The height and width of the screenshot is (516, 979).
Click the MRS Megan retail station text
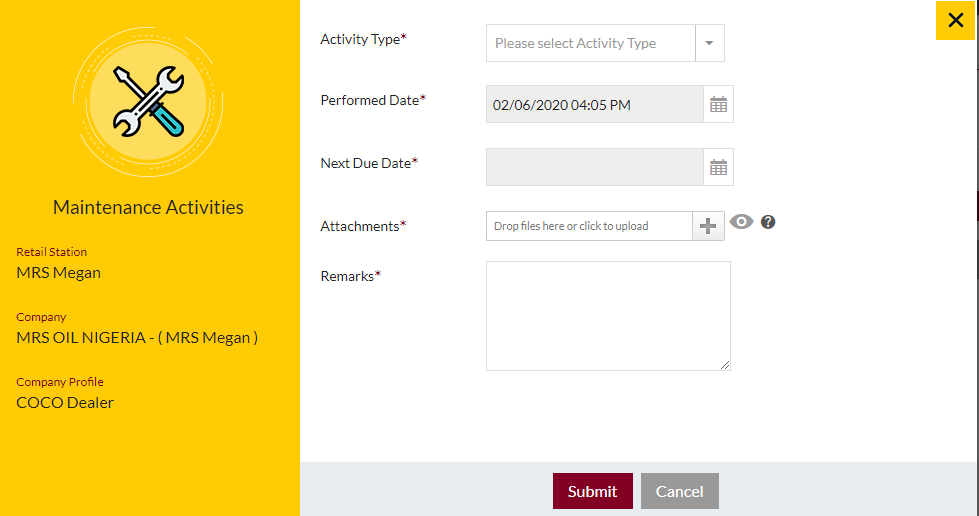coord(59,272)
